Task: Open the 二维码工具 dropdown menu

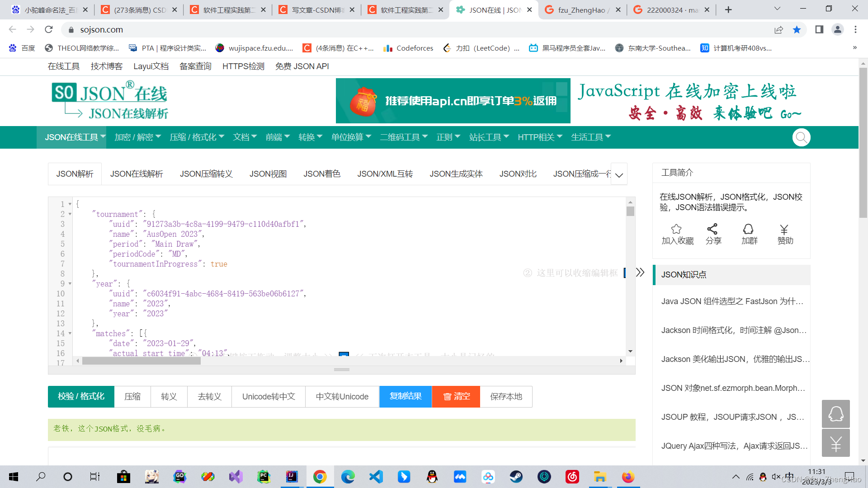Action: point(403,137)
